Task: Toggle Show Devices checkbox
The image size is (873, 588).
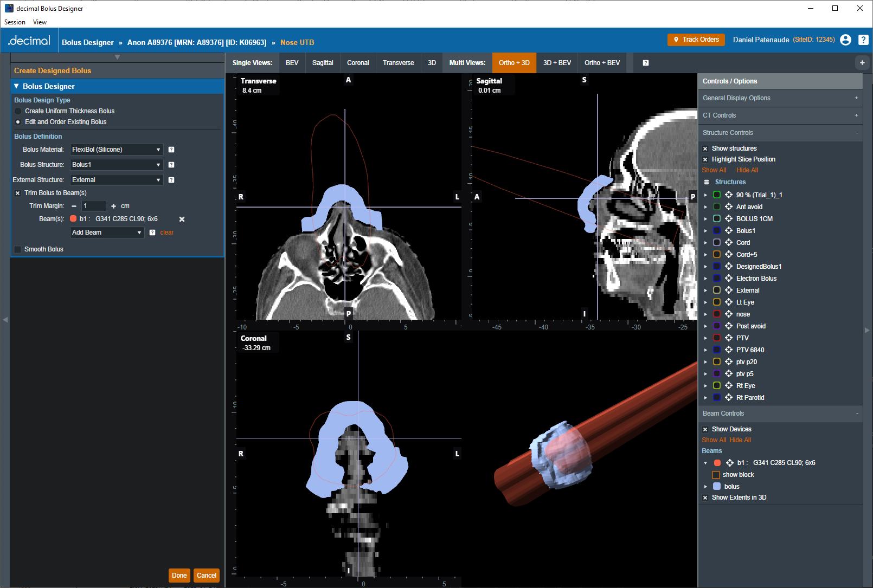Action: tap(705, 429)
